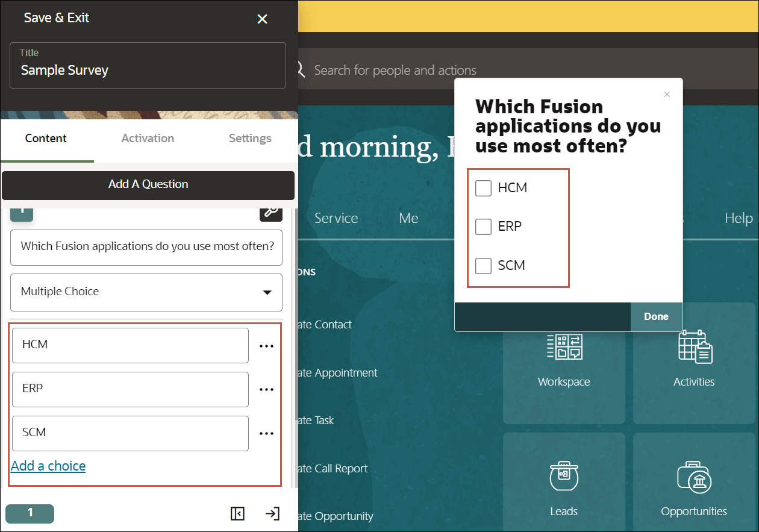The height and width of the screenshot is (532, 759).
Task: Click the exit arrow icon at panel bottom
Action: click(x=272, y=513)
